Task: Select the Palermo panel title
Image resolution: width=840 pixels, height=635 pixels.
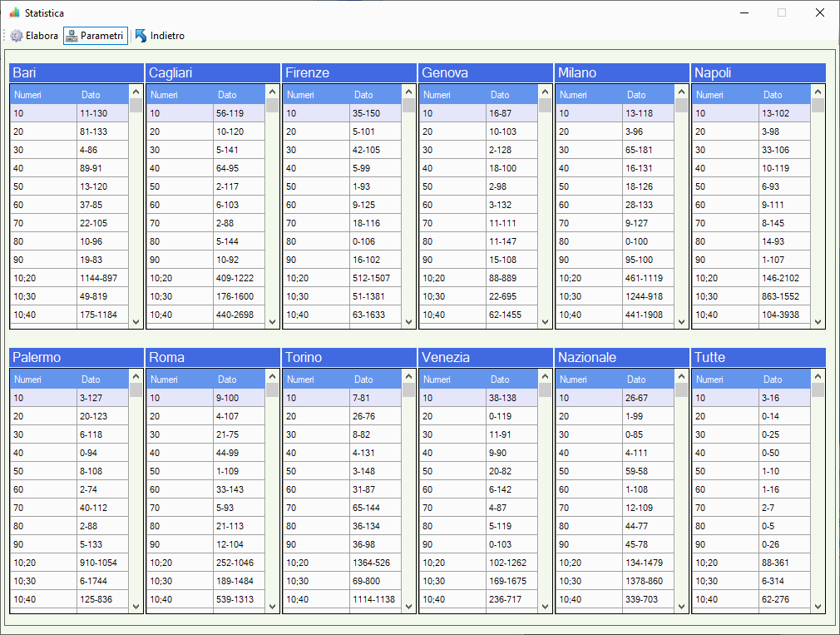Action: (77, 357)
